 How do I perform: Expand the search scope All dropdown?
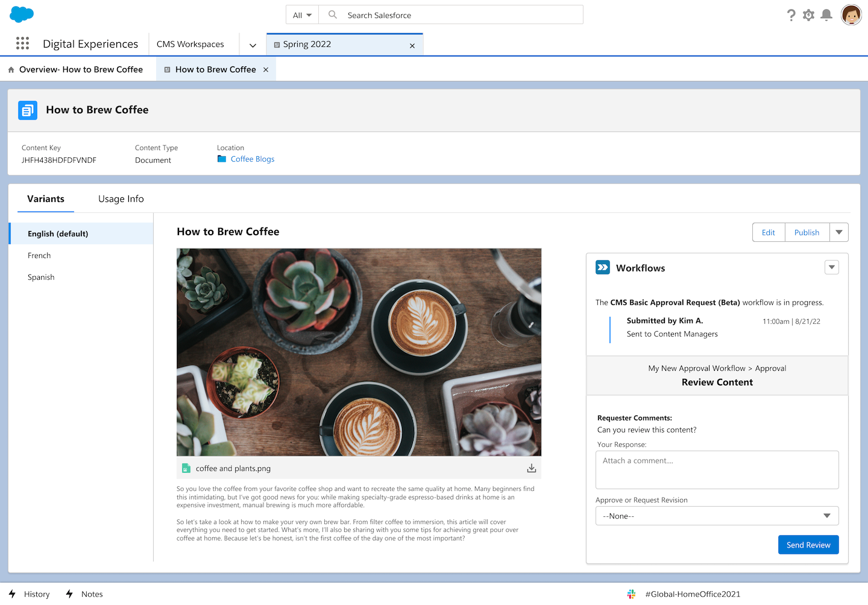(x=303, y=15)
